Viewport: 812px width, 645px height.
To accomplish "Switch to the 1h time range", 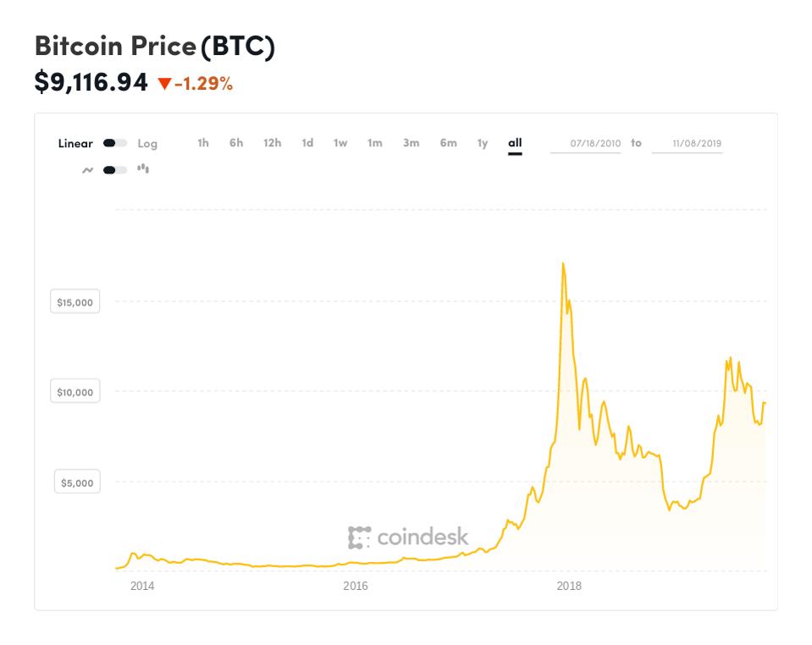I will coord(202,143).
